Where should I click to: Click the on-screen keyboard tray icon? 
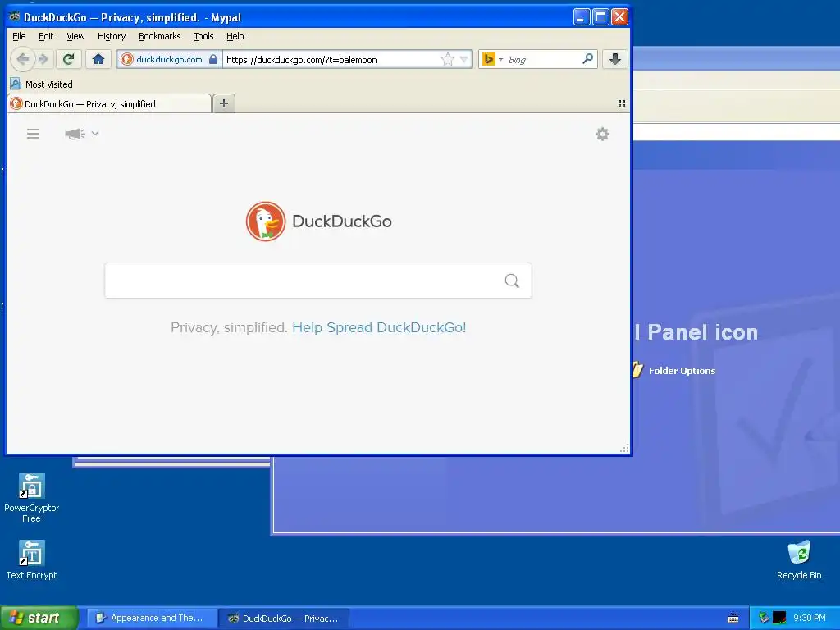[733, 619]
